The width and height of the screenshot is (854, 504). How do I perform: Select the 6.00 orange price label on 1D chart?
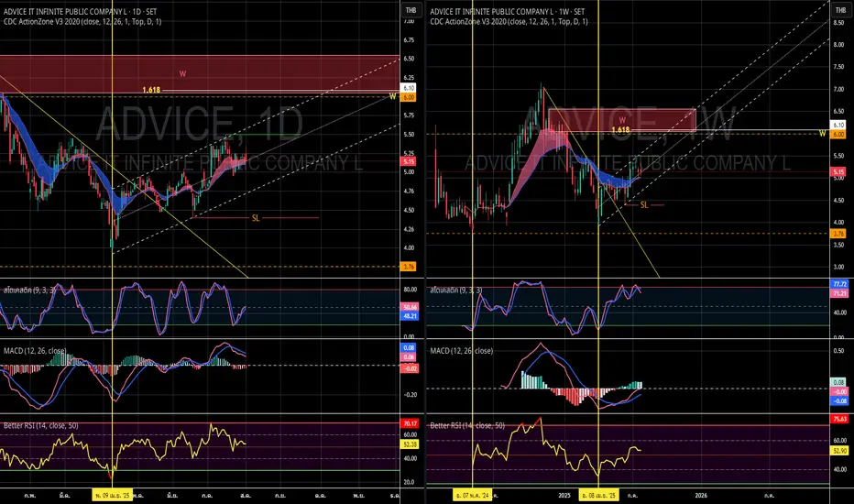(x=409, y=97)
